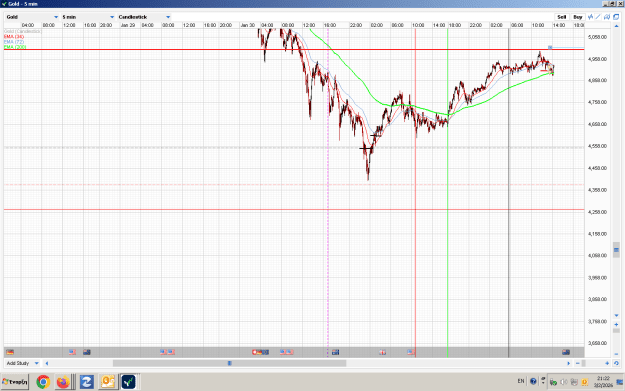Click the German flag event marker at far left
The height and width of the screenshot is (391, 625).
coord(10,352)
